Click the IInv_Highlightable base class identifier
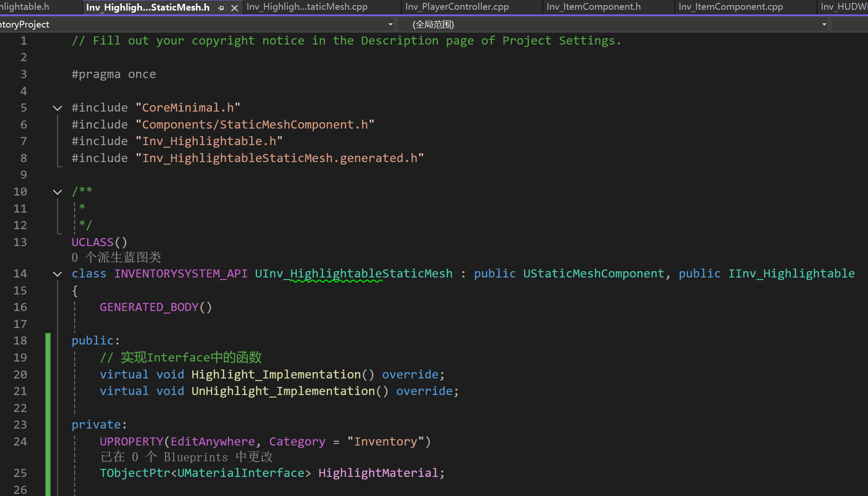The image size is (868, 496). pos(791,274)
